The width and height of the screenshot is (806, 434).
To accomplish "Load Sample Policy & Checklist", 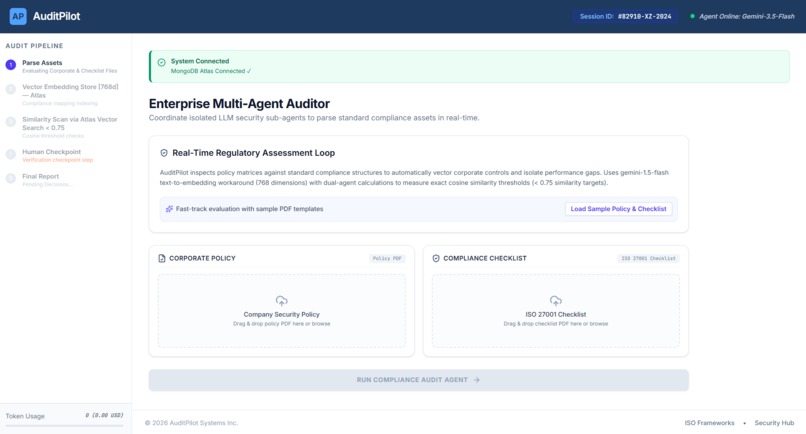I will tap(618, 209).
